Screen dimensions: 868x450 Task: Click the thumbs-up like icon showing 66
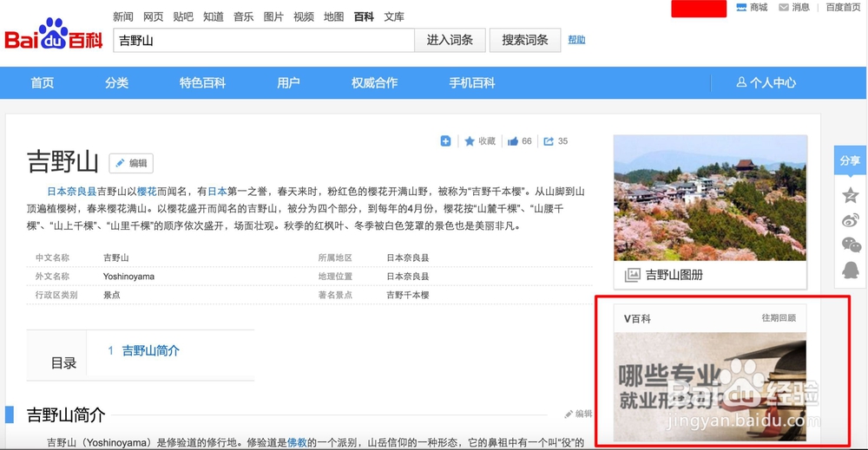519,141
